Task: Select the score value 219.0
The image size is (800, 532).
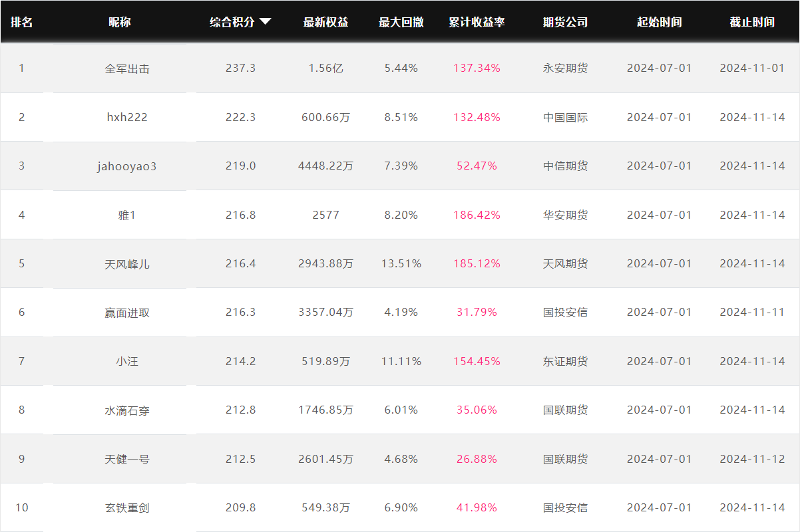Action: 241,166
